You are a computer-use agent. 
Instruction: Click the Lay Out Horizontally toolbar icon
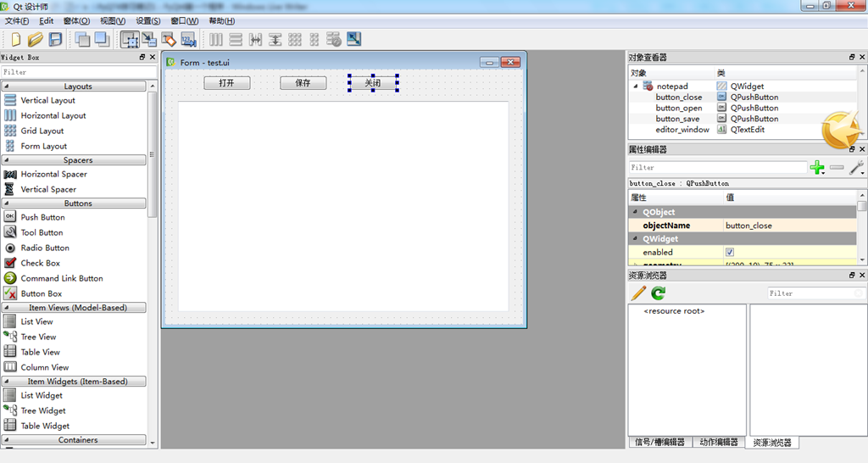[216, 39]
